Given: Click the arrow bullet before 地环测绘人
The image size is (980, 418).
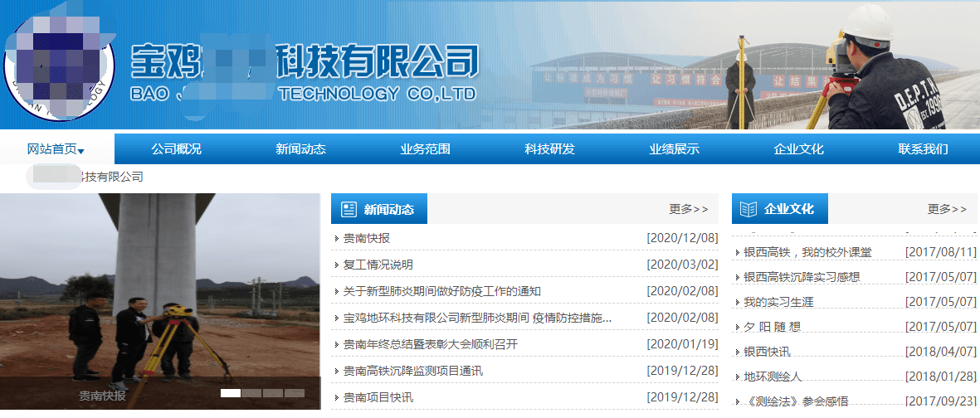Looking at the screenshot, I should click(x=737, y=377).
